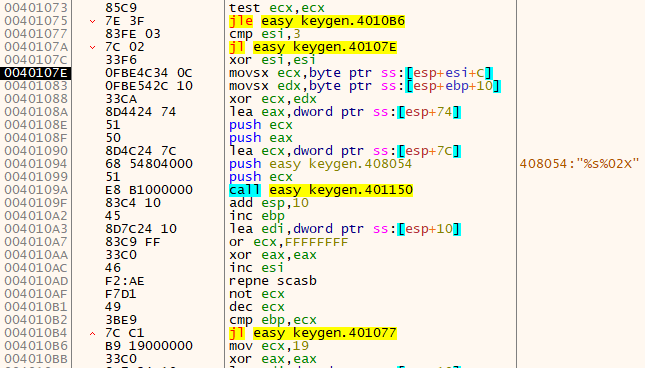Screen dimensions: 645x368
Task: Click the upward jump arrow at 004010B4
Action: click(x=93, y=333)
